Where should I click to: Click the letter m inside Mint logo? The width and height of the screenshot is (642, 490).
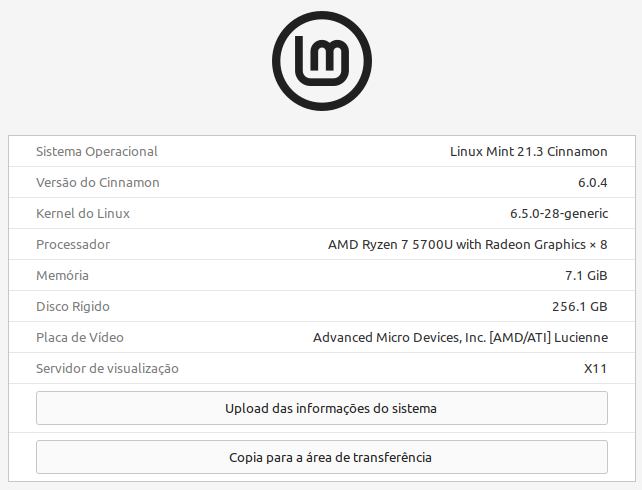click(328, 55)
